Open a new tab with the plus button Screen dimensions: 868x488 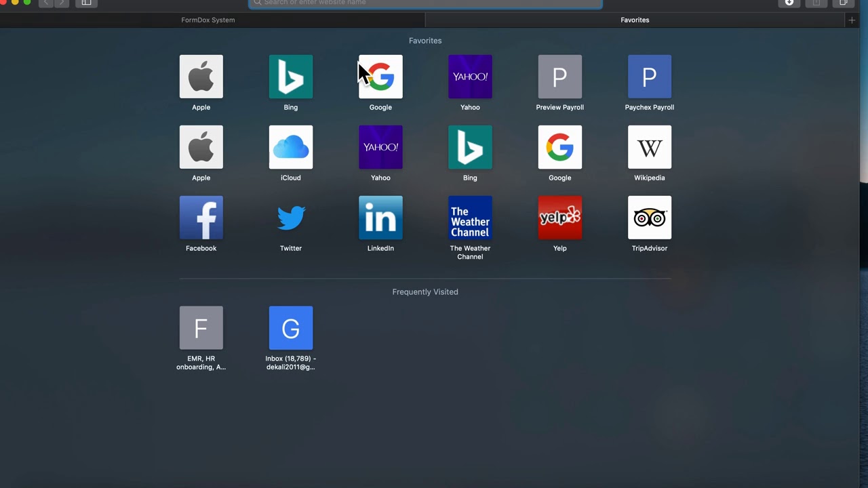point(852,20)
